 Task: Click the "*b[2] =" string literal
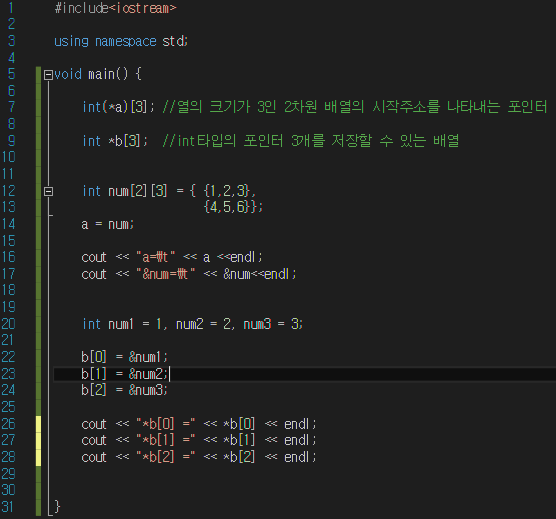click(166, 457)
